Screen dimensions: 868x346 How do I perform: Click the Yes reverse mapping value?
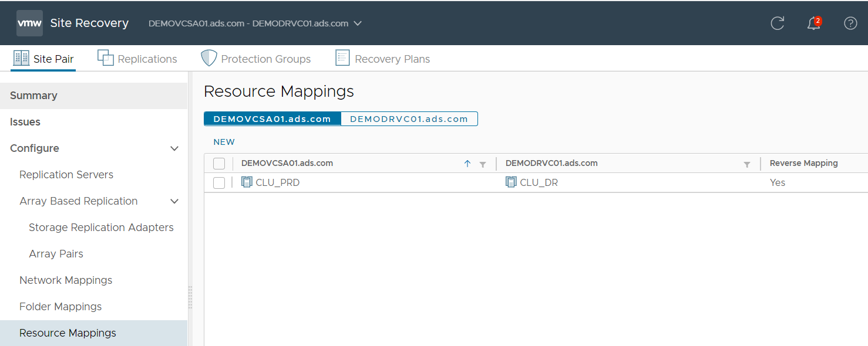[778, 182]
